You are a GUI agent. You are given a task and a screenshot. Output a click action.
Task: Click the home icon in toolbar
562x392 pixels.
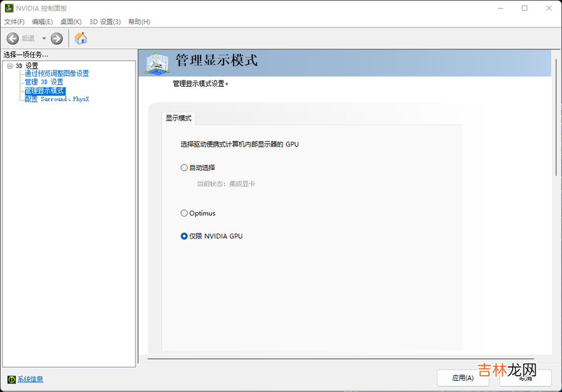pyautogui.click(x=81, y=39)
